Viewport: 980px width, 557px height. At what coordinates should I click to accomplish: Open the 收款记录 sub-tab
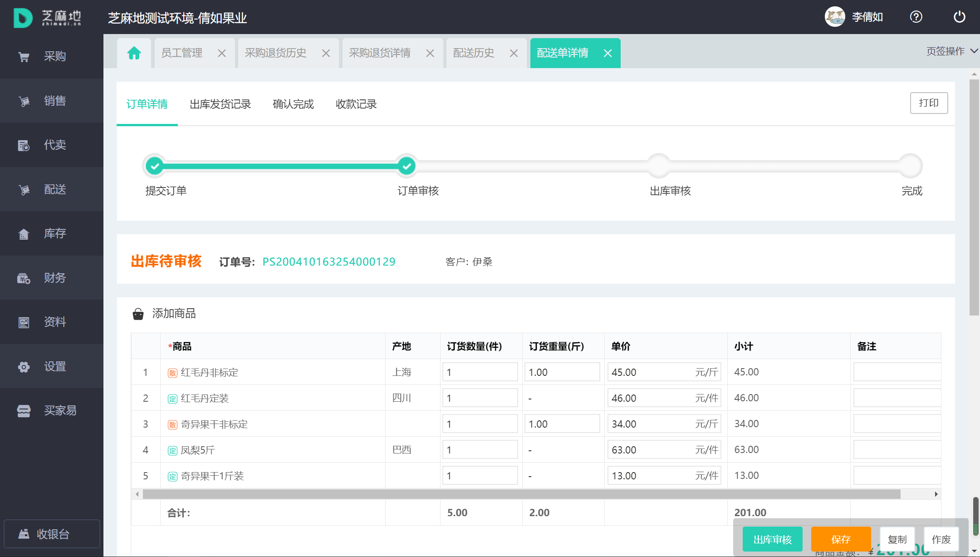click(x=356, y=104)
